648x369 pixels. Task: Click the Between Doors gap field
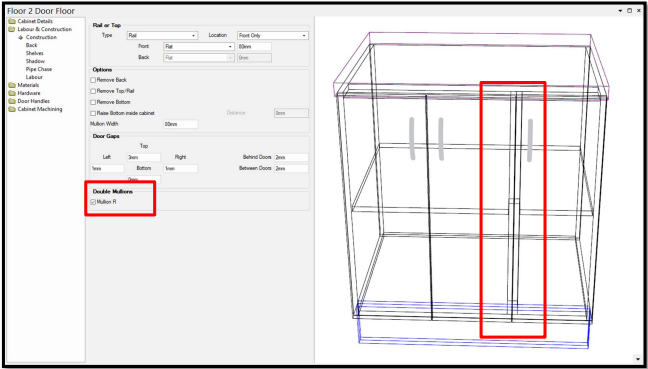(x=291, y=169)
